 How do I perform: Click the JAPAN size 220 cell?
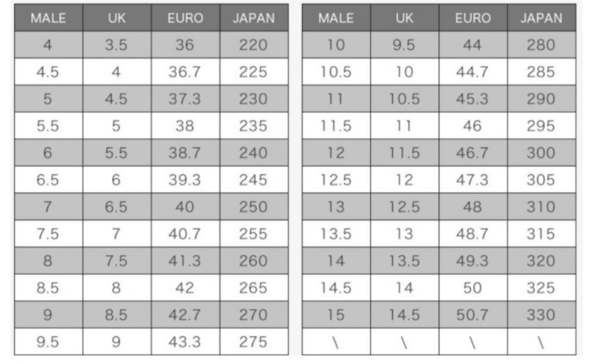tap(254, 45)
